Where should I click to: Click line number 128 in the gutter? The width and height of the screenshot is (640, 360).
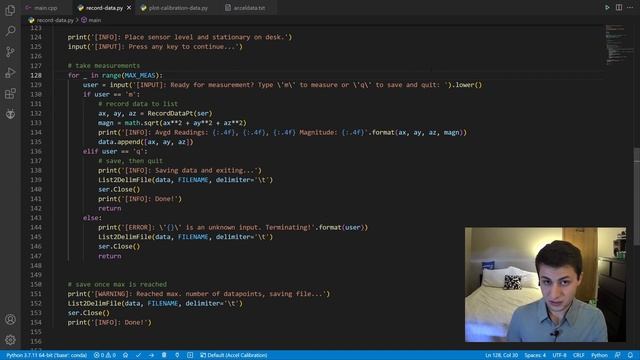click(36, 75)
